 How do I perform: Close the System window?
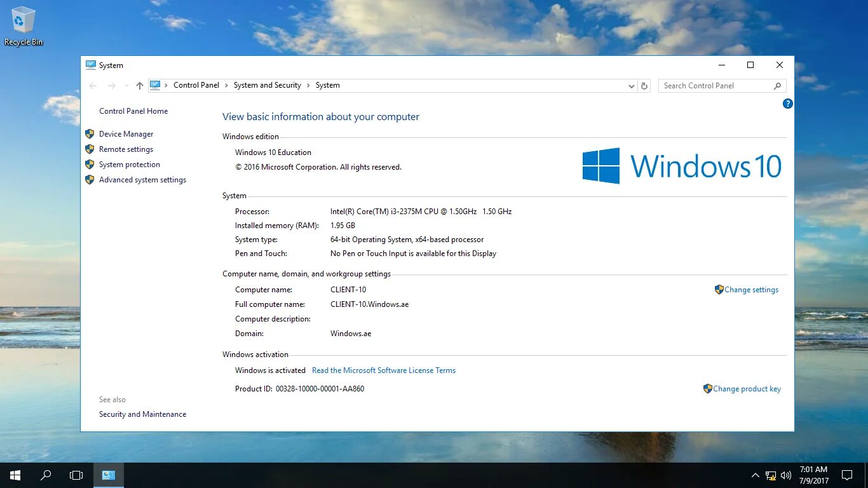(x=780, y=65)
